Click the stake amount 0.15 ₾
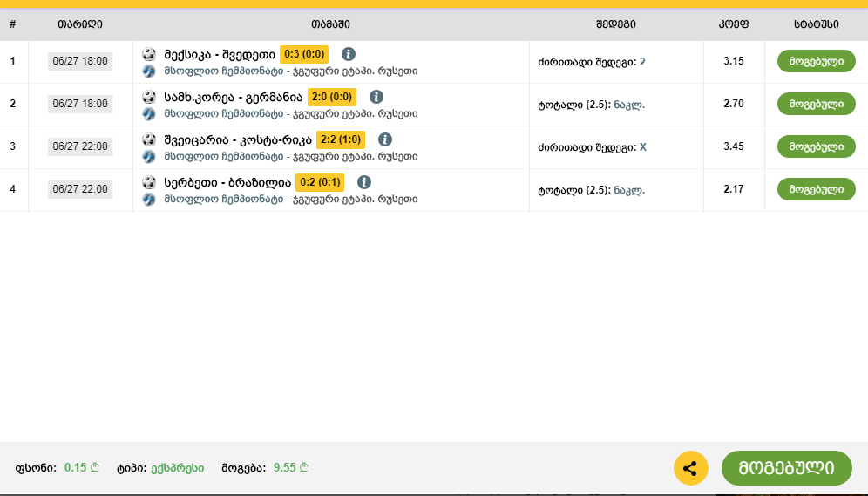The width and height of the screenshot is (868, 496). click(82, 468)
